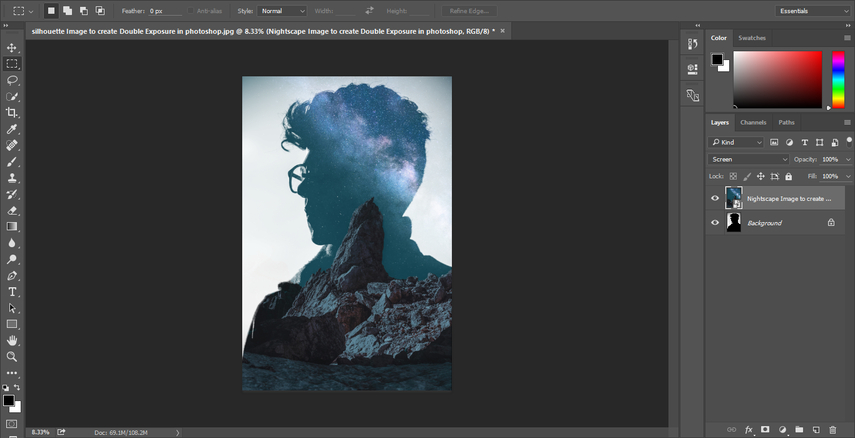Screen dimensions: 855x438
Task: Open the Screen blend mode dropdown
Action: click(749, 159)
